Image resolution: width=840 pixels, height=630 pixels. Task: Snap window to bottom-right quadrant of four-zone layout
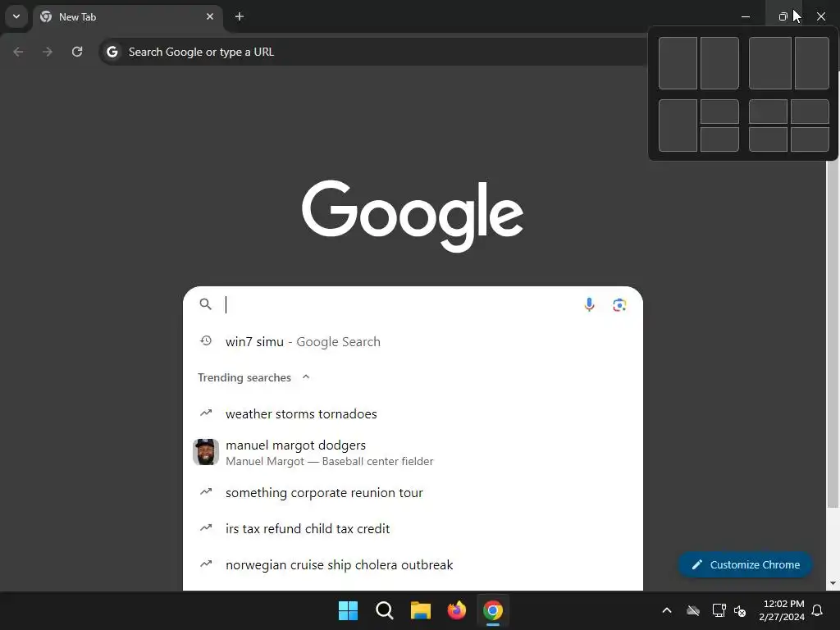pos(810,139)
